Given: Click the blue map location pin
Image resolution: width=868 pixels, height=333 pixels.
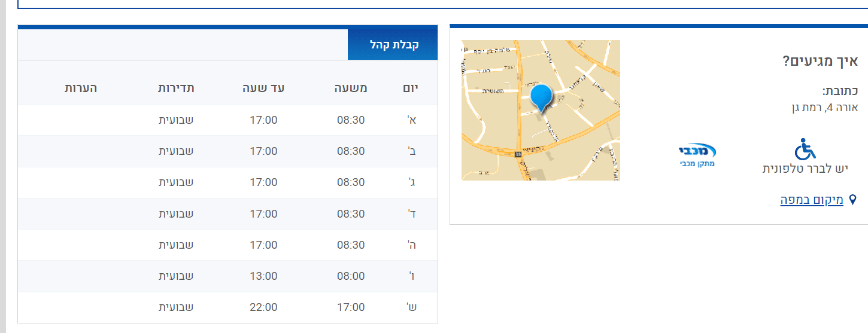Looking at the screenshot, I should pos(541,97).
